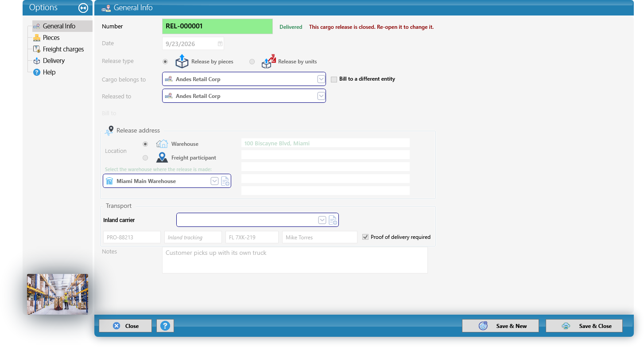Click the Release by pieces box icon
This screenshot has width=644, height=347.
click(x=182, y=62)
